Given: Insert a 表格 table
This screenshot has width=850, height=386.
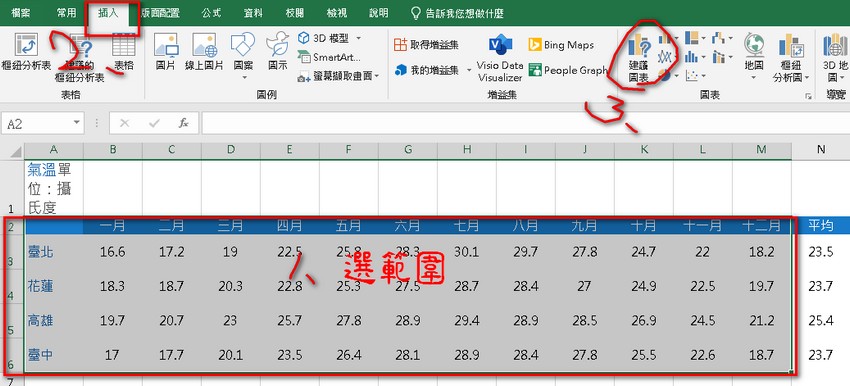Looking at the screenshot, I should coord(124,53).
